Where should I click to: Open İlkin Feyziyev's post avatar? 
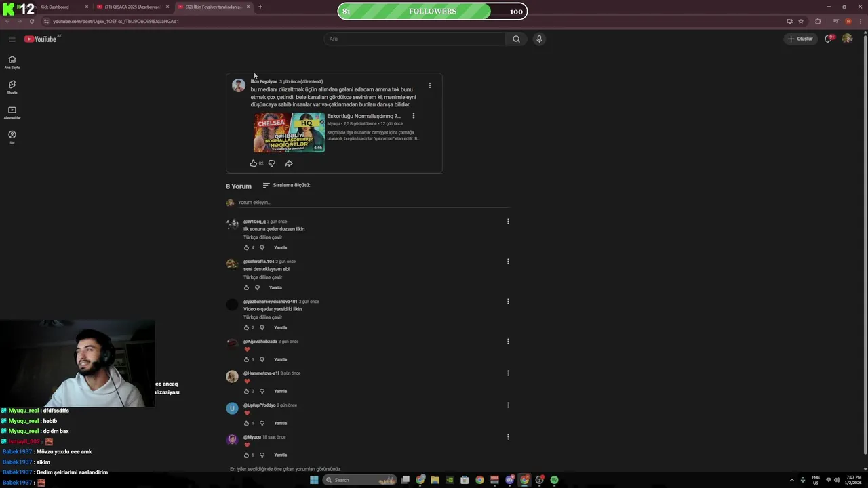tap(239, 85)
